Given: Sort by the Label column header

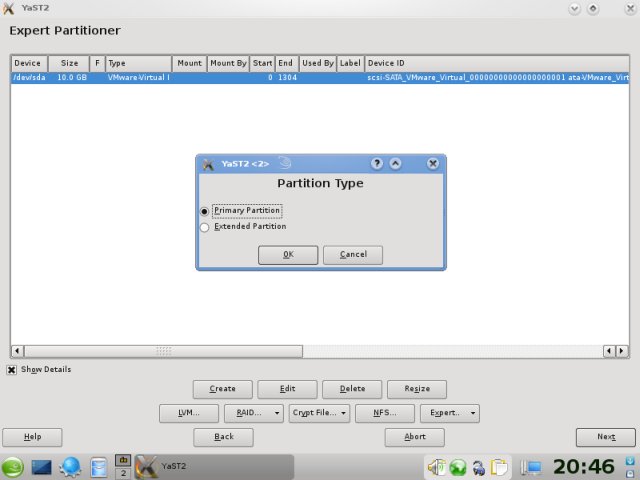Looking at the screenshot, I should [350, 63].
